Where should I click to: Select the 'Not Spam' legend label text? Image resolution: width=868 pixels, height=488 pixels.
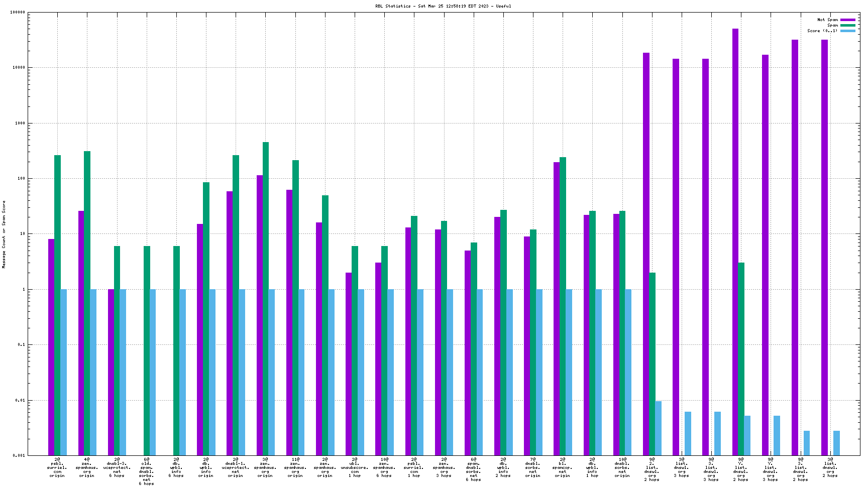[827, 20]
